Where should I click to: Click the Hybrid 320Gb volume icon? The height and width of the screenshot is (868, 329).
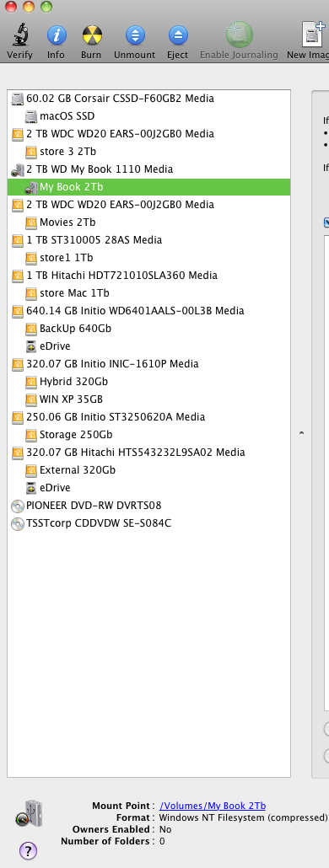[31, 382]
